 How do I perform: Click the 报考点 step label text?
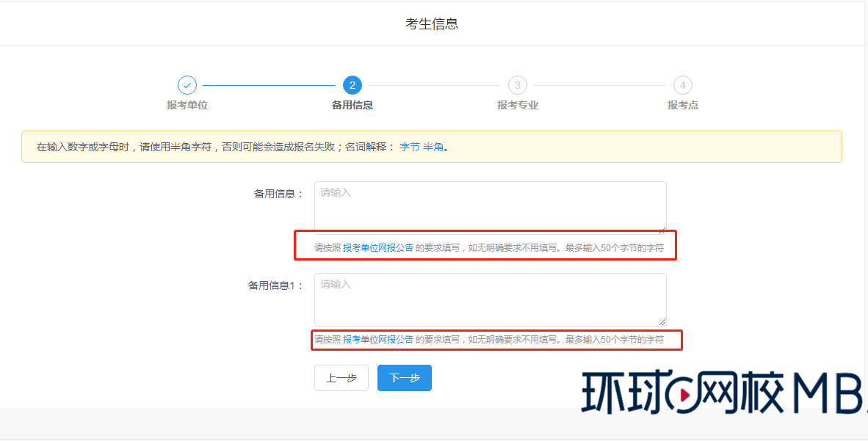(682, 105)
